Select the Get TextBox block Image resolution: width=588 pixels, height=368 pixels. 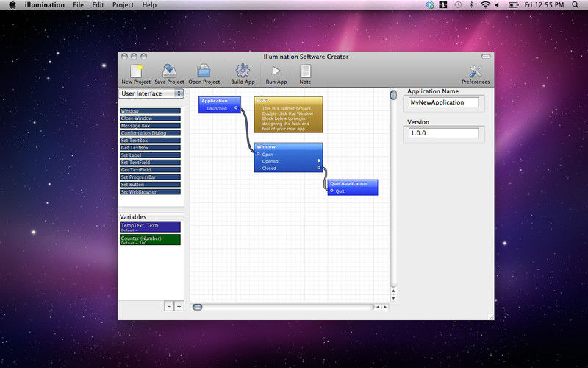click(x=150, y=148)
